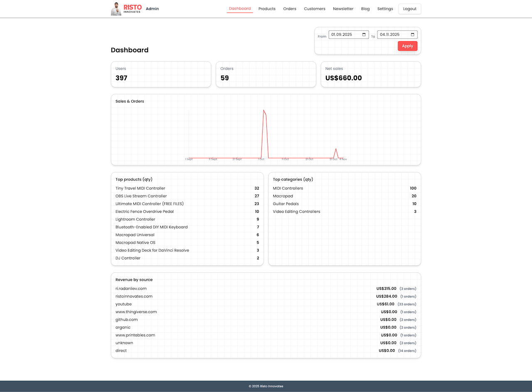Click Macropad category row
This screenshot has height=392, width=532.
coord(345,196)
